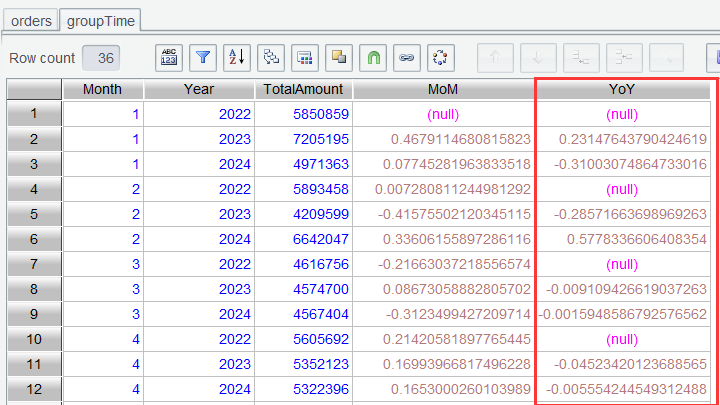Click the TotalAmount column header
Viewport: 720px width, 405px height.
(303, 89)
